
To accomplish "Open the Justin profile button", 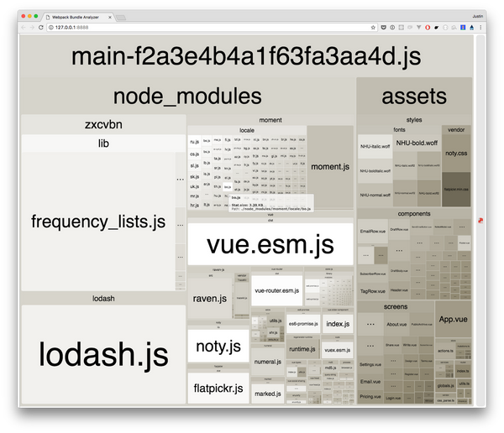I will 477,16.
